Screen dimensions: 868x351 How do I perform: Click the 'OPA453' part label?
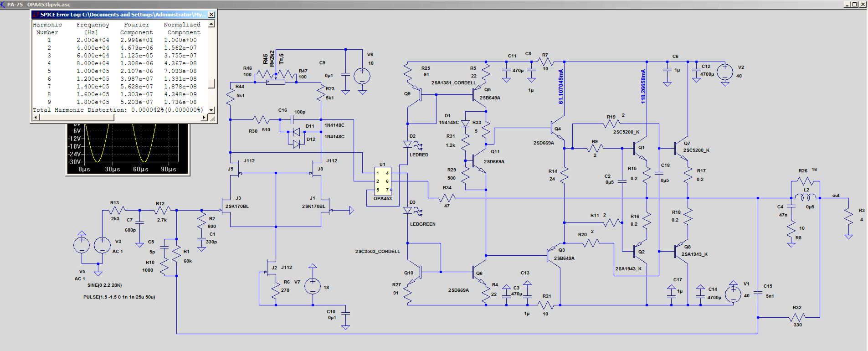pos(382,199)
